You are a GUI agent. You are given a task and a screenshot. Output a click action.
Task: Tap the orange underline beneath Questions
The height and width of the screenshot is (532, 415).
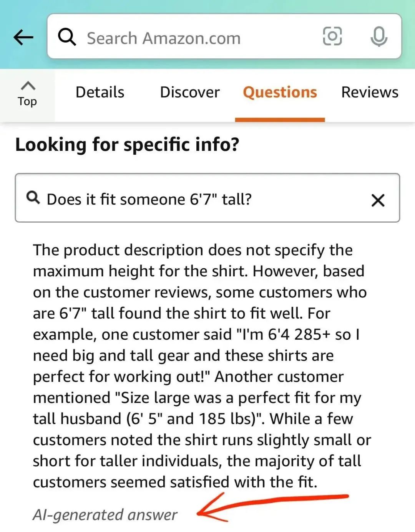coord(280,120)
